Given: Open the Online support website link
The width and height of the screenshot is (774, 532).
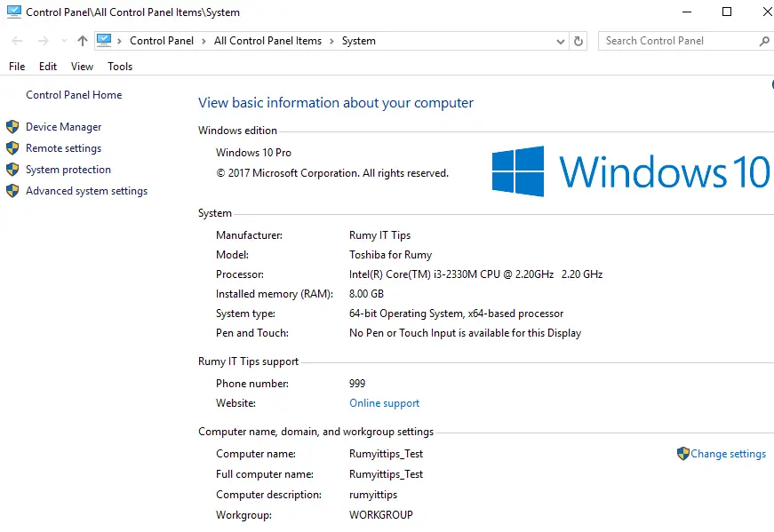Looking at the screenshot, I should click(385, 403).
